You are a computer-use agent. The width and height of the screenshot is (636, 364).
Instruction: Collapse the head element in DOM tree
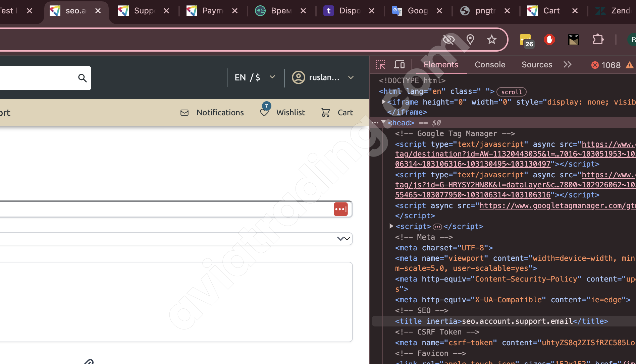pos(383,123)
